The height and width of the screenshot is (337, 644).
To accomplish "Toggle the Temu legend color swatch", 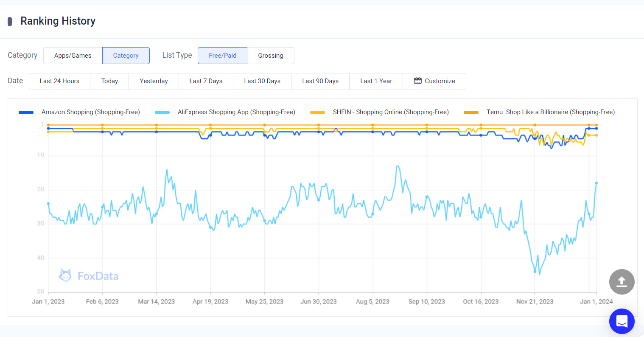I will click(x=471, y=112).
